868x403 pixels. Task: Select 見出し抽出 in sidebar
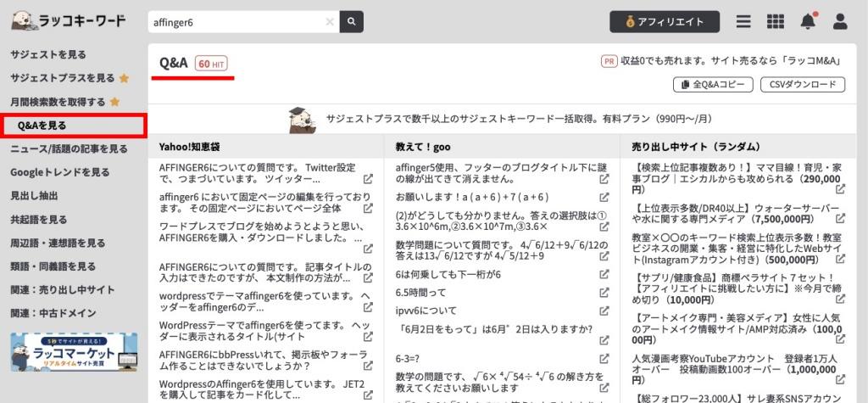point(34,196)
